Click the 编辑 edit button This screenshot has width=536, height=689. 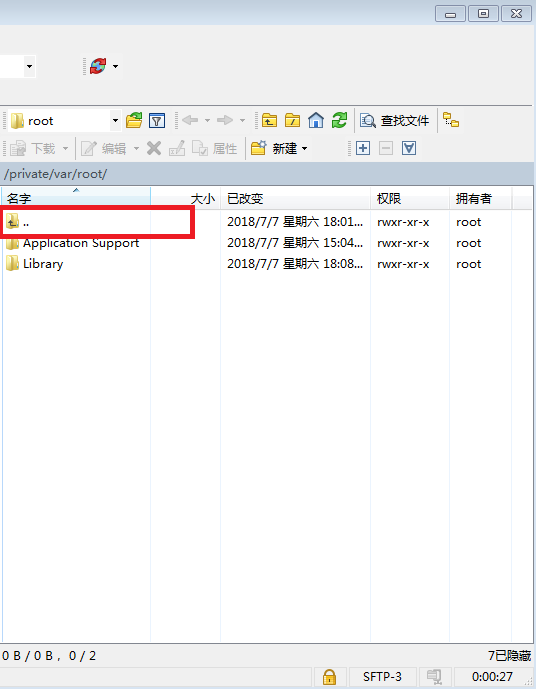tap(104, 149)
